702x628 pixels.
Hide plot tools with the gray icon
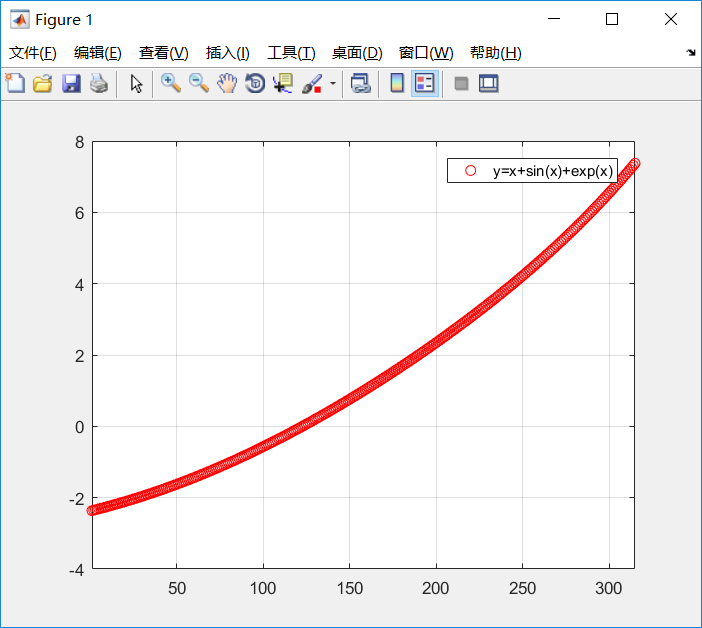click(x=461, y=83)
